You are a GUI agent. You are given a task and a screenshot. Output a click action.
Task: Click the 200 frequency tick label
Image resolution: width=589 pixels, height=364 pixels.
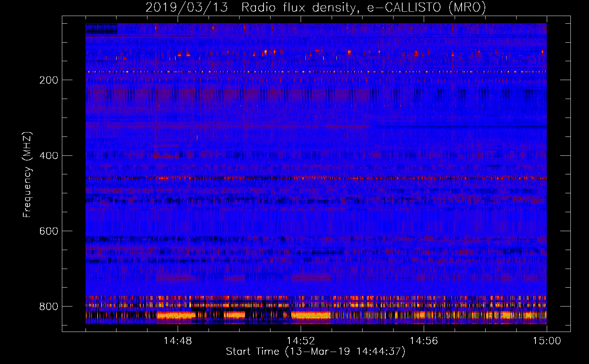[49, 80]
